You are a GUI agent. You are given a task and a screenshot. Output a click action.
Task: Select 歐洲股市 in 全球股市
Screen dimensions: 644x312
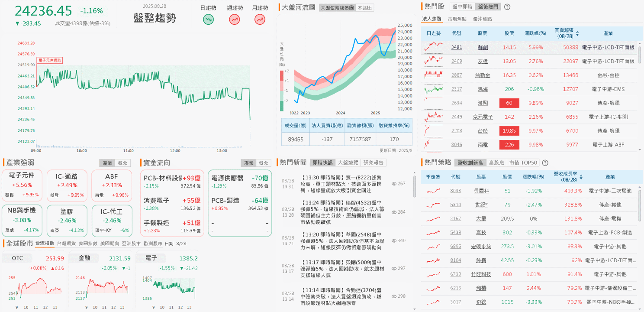[x=153, y=244]
